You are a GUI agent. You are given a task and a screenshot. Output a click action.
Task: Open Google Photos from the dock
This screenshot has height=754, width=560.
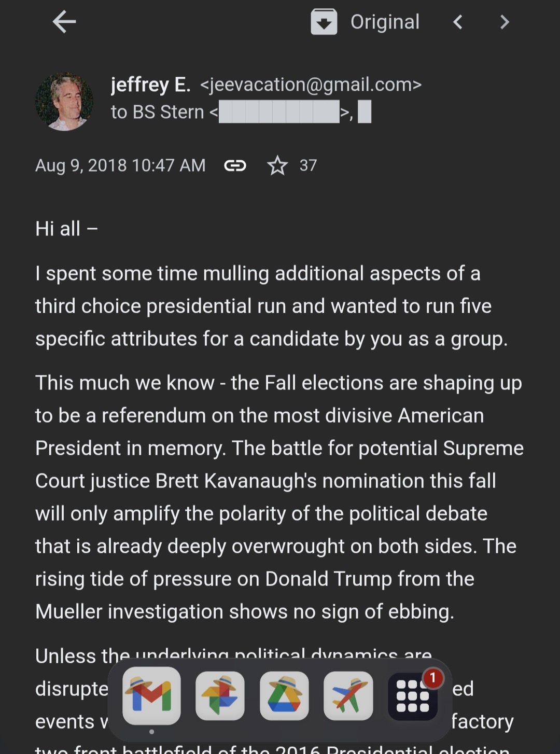(220, 696)
